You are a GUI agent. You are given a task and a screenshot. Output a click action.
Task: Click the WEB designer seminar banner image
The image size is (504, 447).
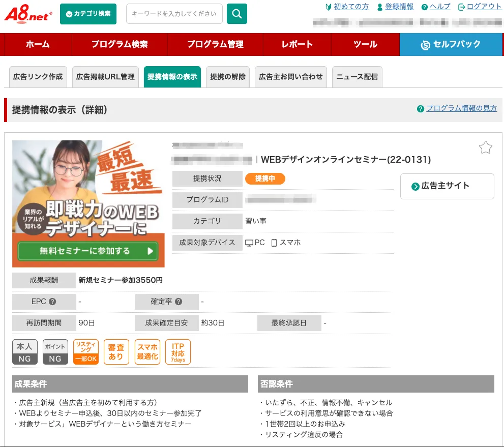click(87, 203)
